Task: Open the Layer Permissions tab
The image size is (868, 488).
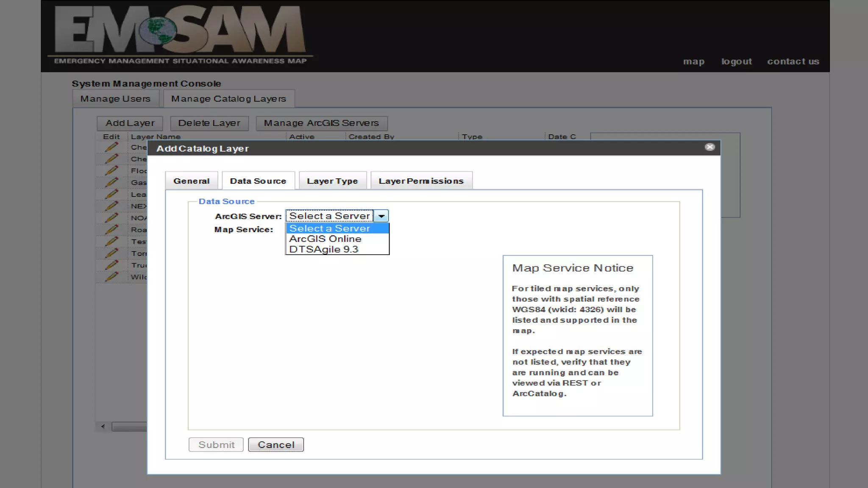Action: click(421, 181)
